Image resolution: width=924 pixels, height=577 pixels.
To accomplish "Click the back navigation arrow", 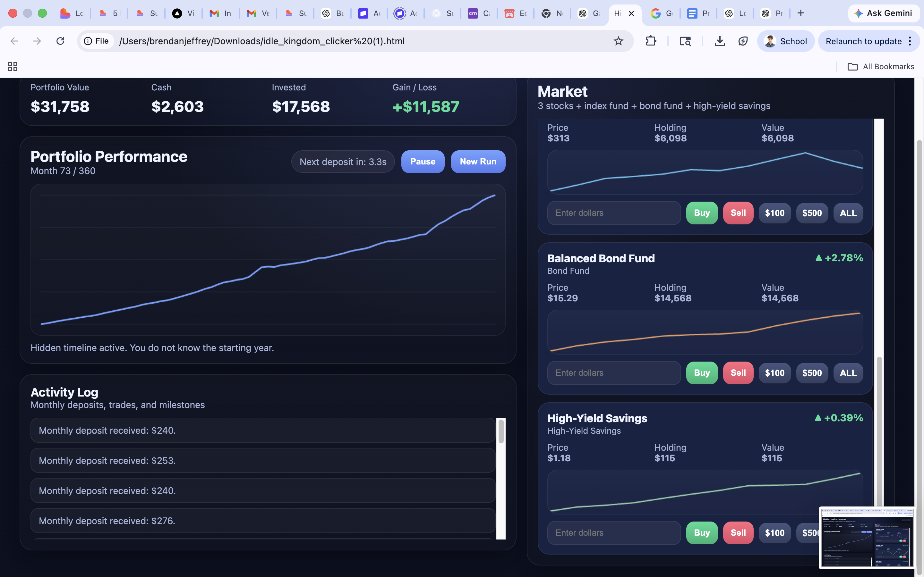I will [14, 41].
